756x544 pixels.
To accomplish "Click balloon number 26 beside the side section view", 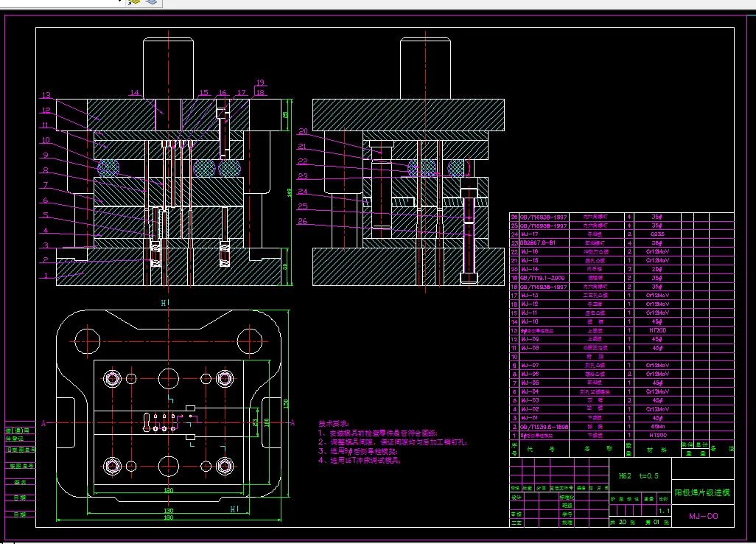I will (302, 221).
